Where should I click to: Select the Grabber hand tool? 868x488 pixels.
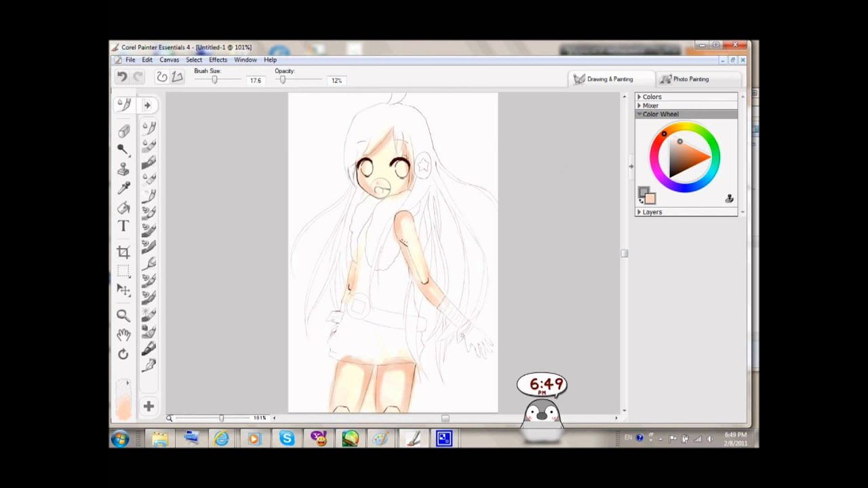[x=123, y=335]
